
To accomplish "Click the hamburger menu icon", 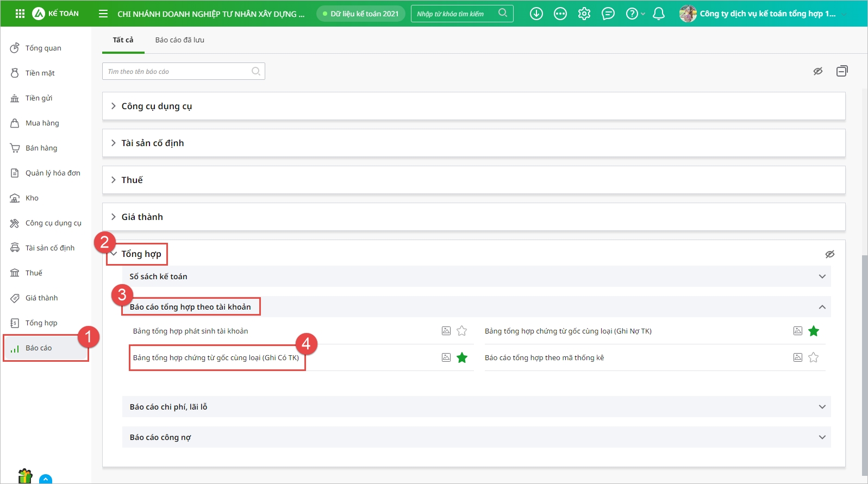I will pos(103,14).
